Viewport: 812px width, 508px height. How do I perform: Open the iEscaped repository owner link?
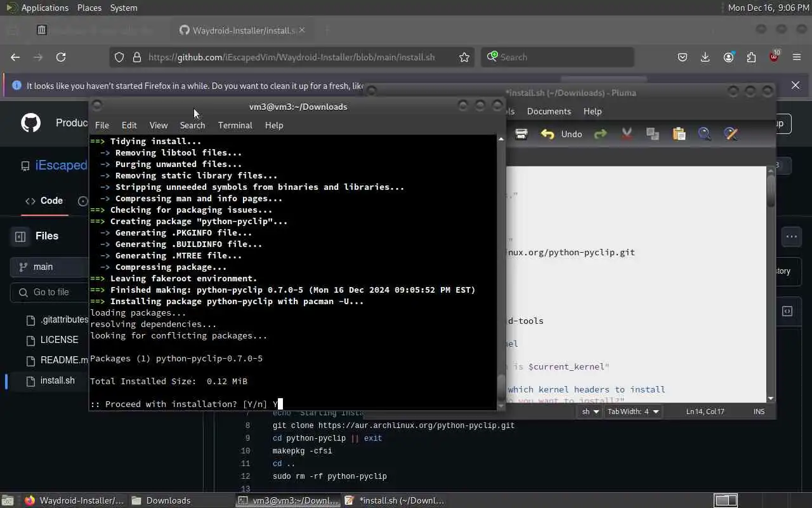point(61,165)
